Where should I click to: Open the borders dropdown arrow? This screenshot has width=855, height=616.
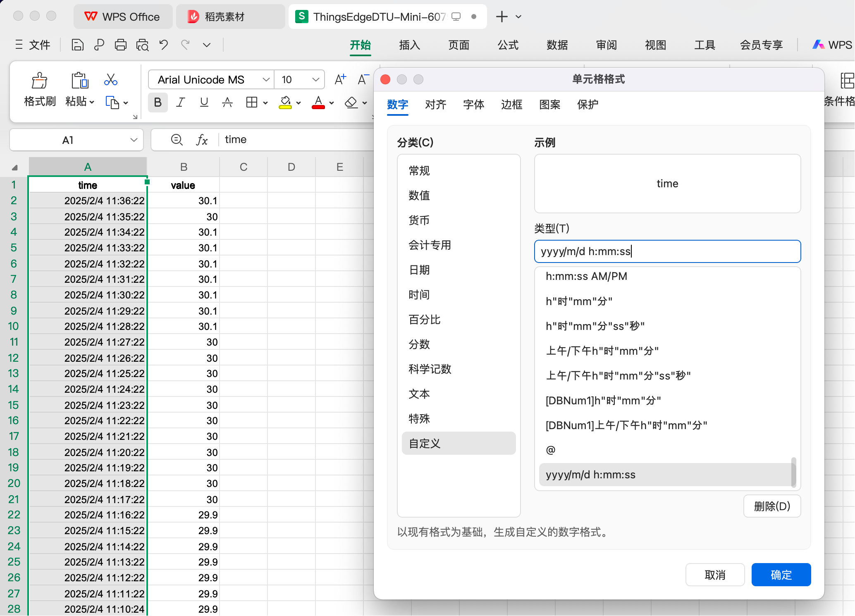pos(265,103)
